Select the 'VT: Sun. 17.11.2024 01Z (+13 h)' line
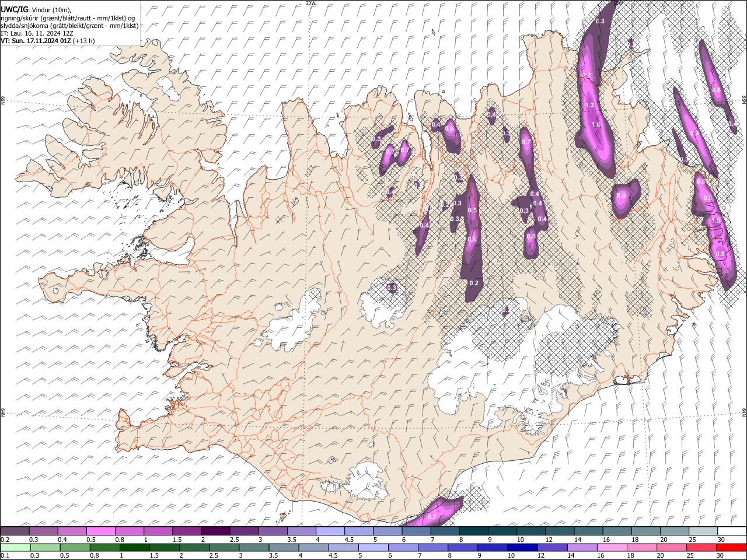Screen dimensions: 747x560 pos(48,41)
